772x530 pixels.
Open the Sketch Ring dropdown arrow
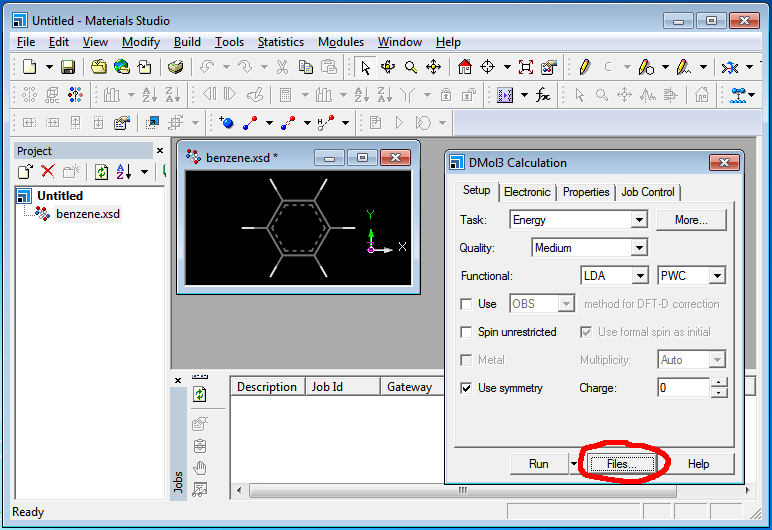[665, 67]
